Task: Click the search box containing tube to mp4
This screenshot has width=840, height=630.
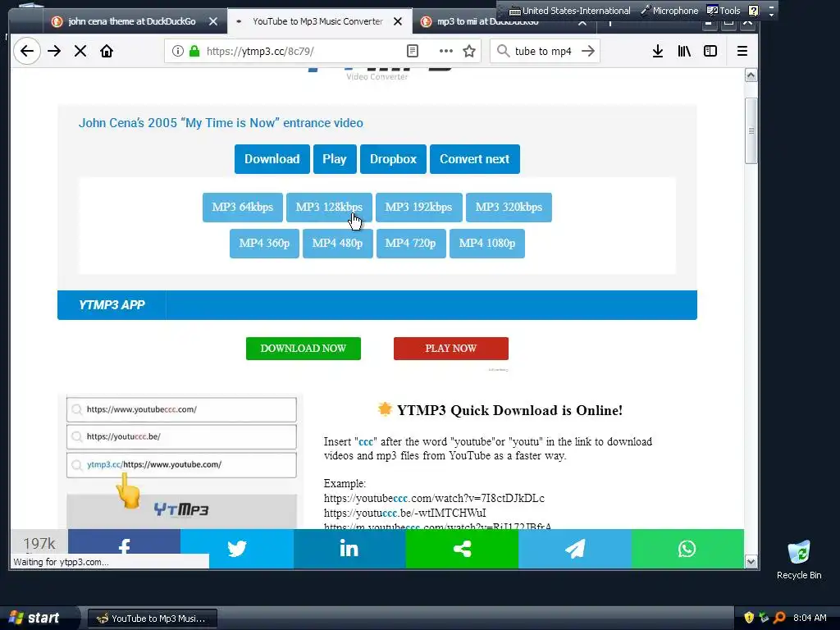Action: (x=543, y=51)
